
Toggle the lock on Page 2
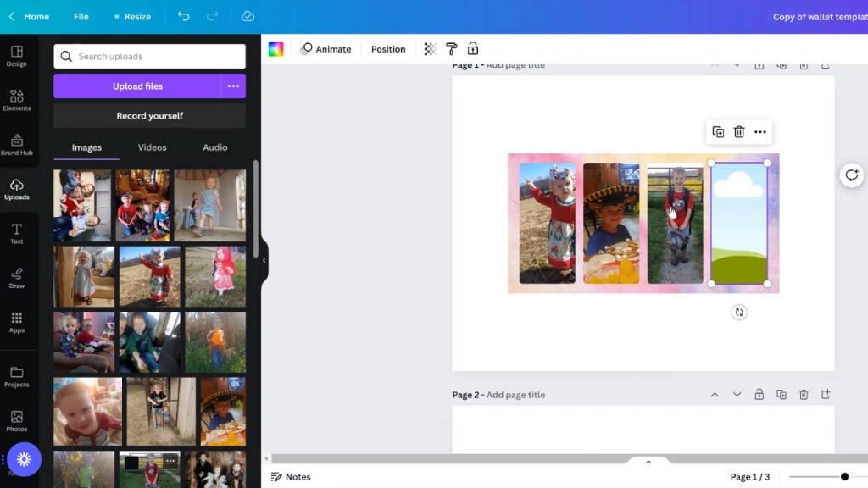point(759,395)
